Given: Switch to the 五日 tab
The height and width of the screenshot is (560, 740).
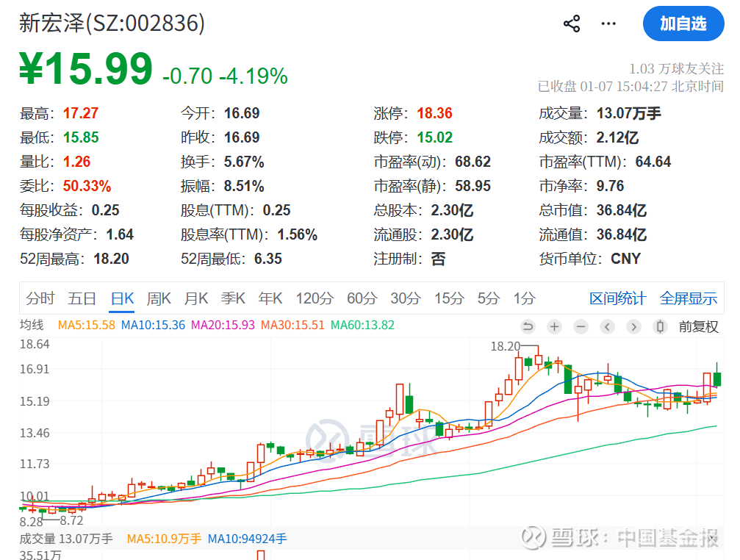Looking at the screenshot, I should (x=82, y=298).
